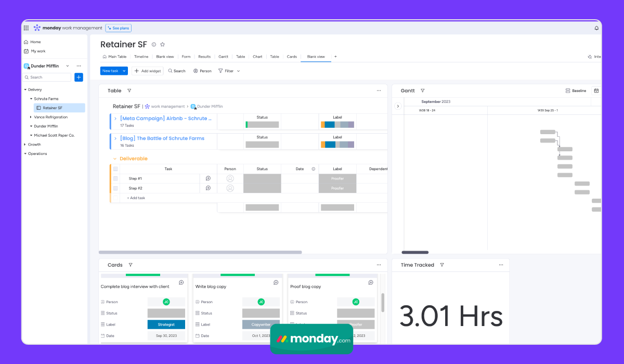Image resolution: width=624 pixels, height=364 pixels.
Task: Click the Strategist label color cell
Action: coord(166,324)
